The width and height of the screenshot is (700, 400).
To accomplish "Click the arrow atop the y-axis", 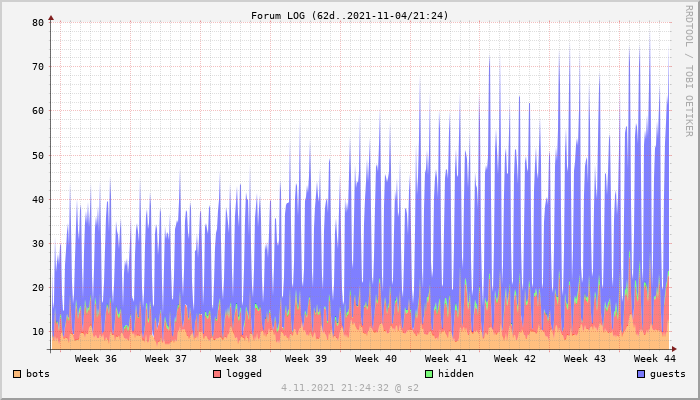I will [51, 18].
